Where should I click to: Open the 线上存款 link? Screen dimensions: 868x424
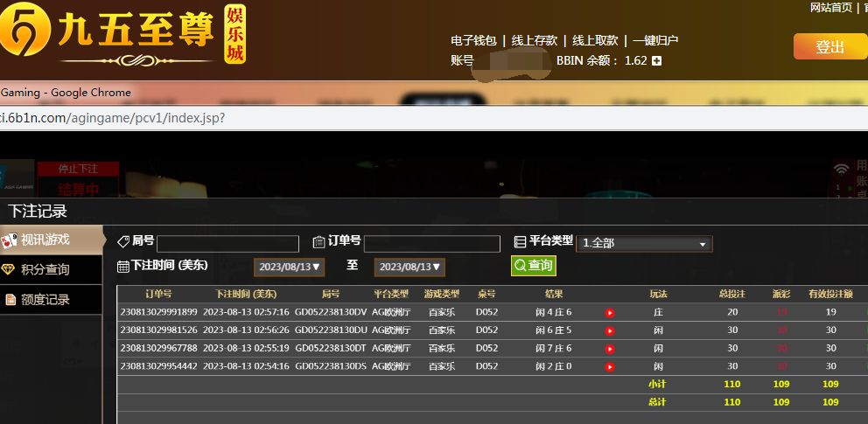point(535,40)
